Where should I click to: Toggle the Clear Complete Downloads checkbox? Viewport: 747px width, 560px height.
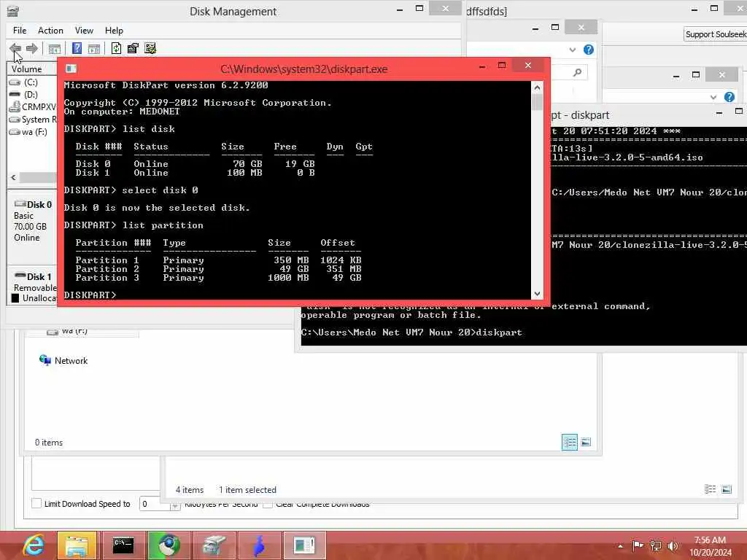tap(268, 504)
